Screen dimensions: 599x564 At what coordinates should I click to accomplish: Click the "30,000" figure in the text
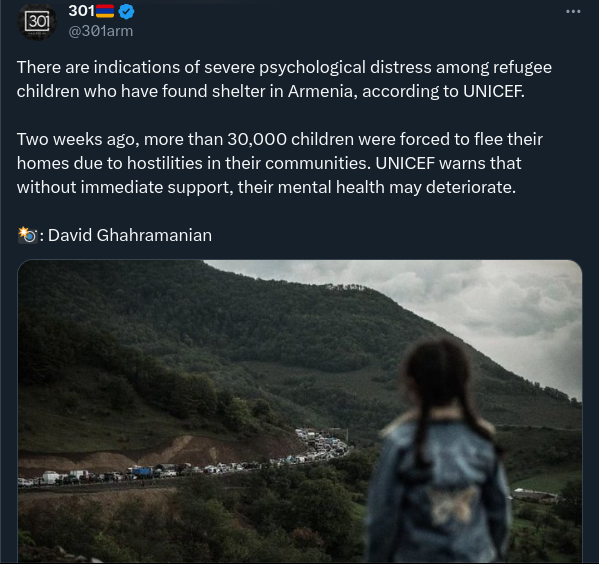(257, 139)
